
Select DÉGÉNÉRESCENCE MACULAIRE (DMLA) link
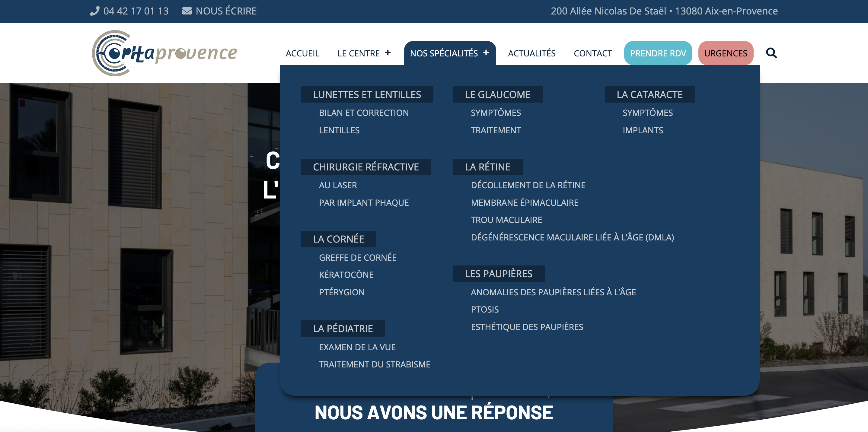[572, 237]
